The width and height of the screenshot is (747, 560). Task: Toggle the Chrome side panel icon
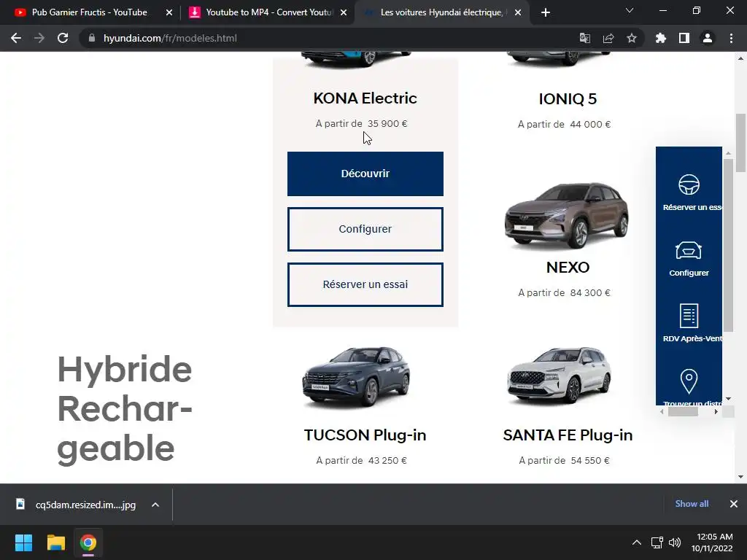(x=684, y=38)
